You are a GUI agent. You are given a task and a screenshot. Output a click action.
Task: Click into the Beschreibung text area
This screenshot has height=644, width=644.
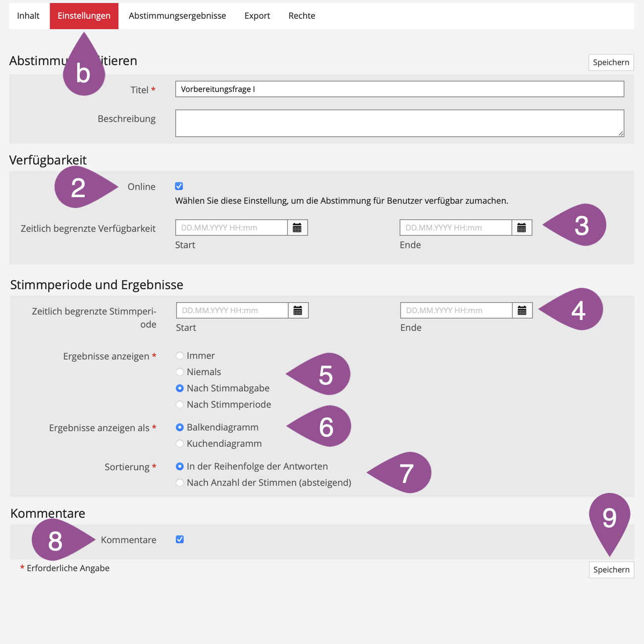coord(399,123)
